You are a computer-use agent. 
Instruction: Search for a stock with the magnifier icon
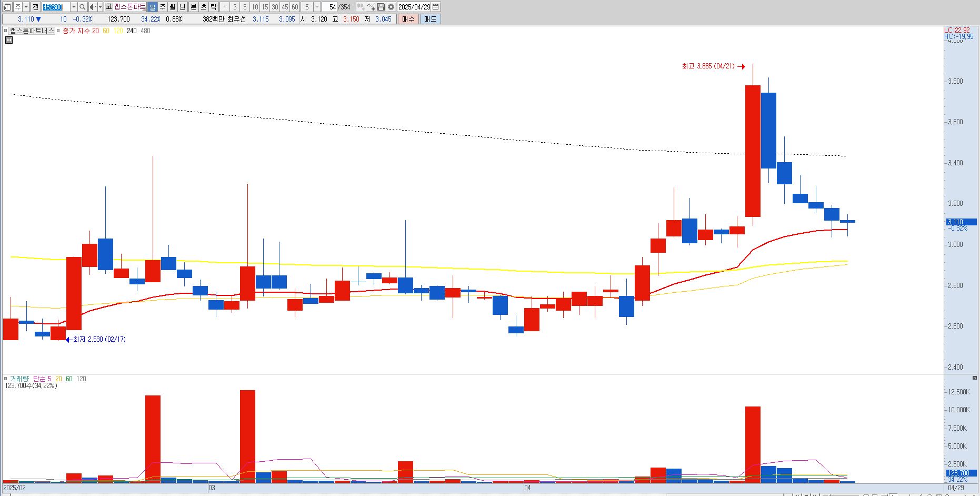pos(83,7)
